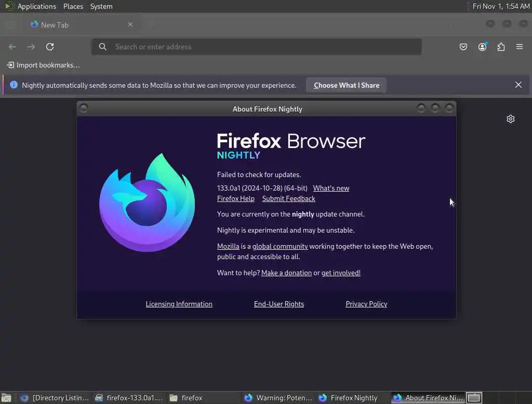The width and height of the screenshot is (532, 404).
Task: Select the New Tab tab
Action: [x=82, y=25]
